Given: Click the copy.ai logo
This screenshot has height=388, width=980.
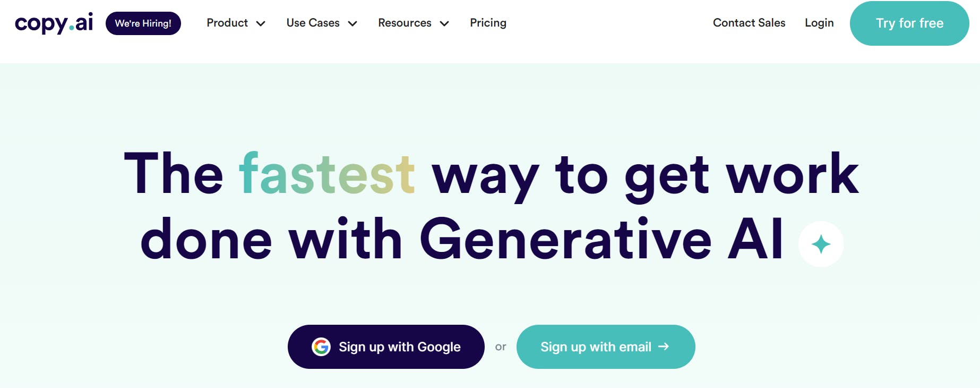Looking at the screenshot, I should pos(54,23).
